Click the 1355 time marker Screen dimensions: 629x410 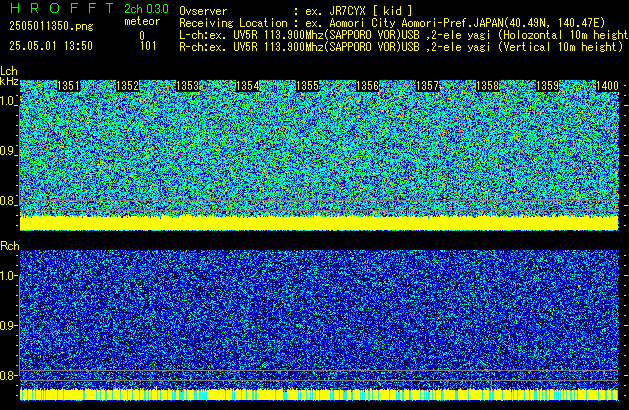307,86
